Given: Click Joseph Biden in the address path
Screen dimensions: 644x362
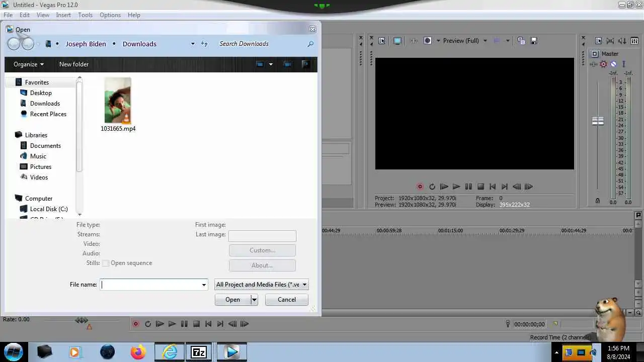Looking at the screenshot, I should click(86, 44).
